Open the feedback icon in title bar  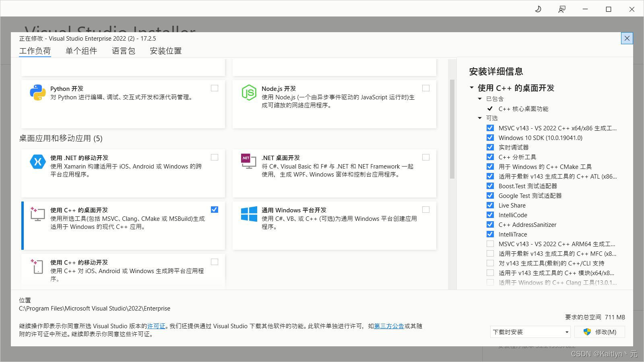561,9
